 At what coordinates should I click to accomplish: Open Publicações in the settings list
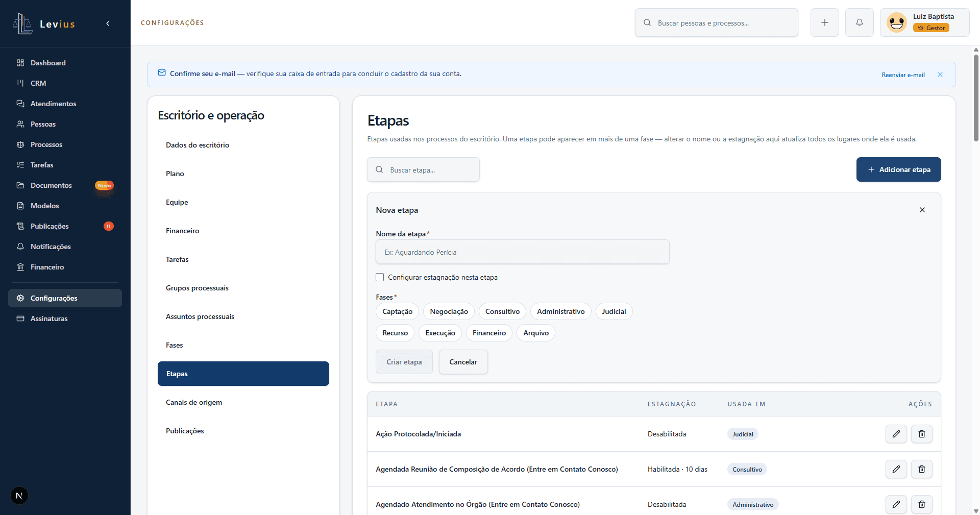coord(243,431)
